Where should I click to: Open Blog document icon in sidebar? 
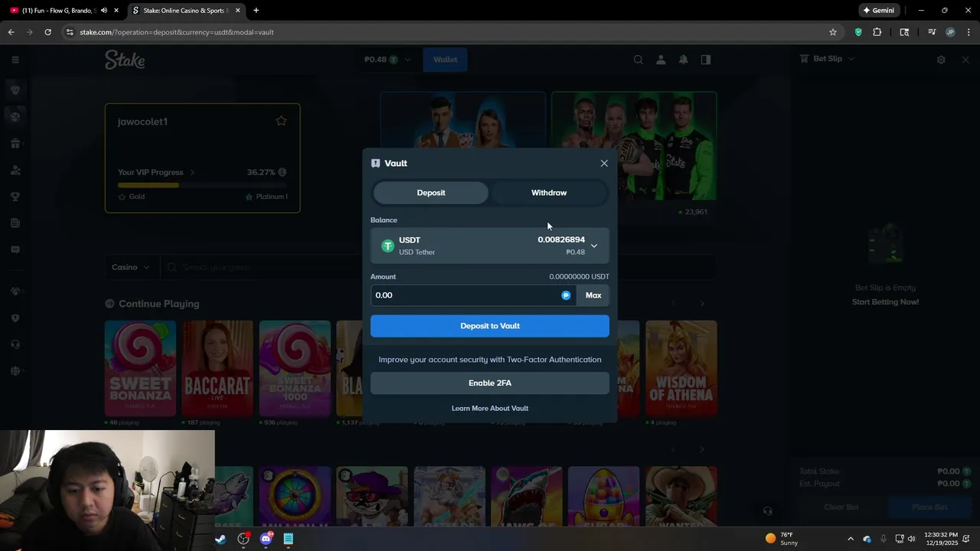pos(15,223)
